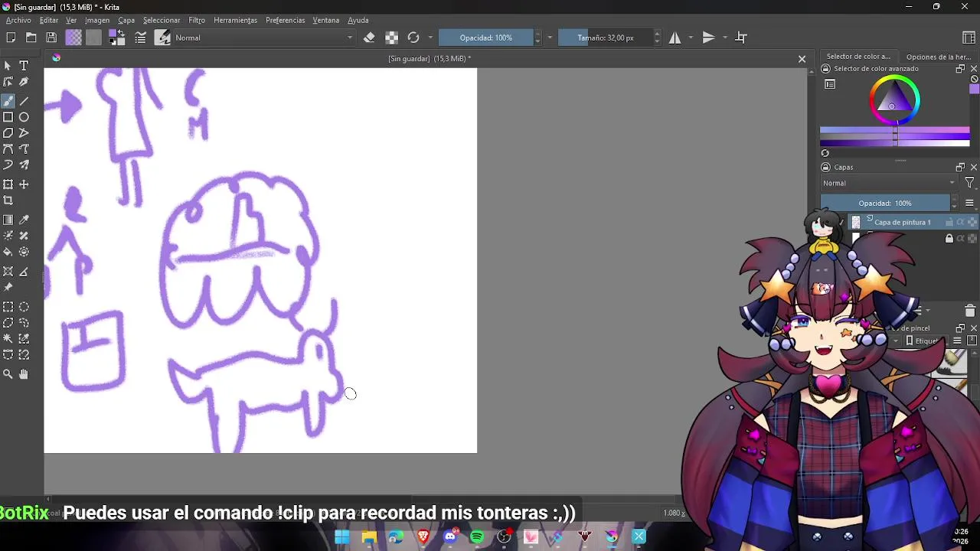Switch to the Opciones de la herramienta tab
The height and width of the screenshot is (551, 980).
(938, 57)
